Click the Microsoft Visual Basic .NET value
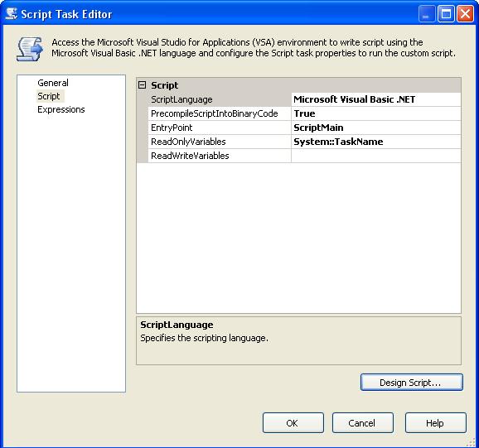This screenshot has width=479, height=448. (376, 99)
